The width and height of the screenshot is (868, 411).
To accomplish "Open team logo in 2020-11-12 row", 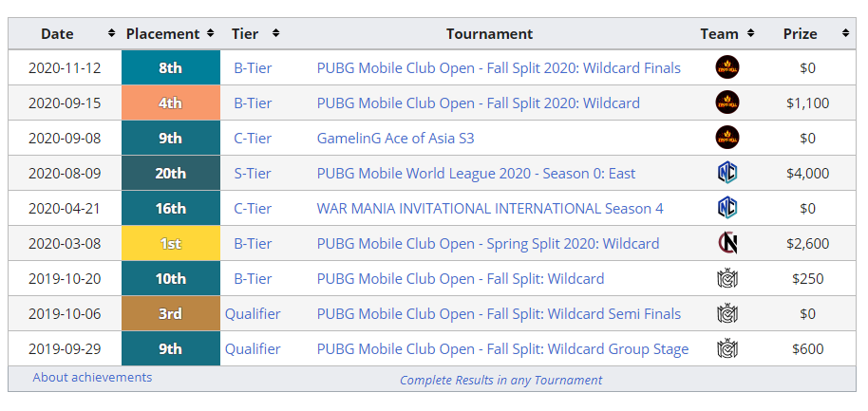I will 726,67.
